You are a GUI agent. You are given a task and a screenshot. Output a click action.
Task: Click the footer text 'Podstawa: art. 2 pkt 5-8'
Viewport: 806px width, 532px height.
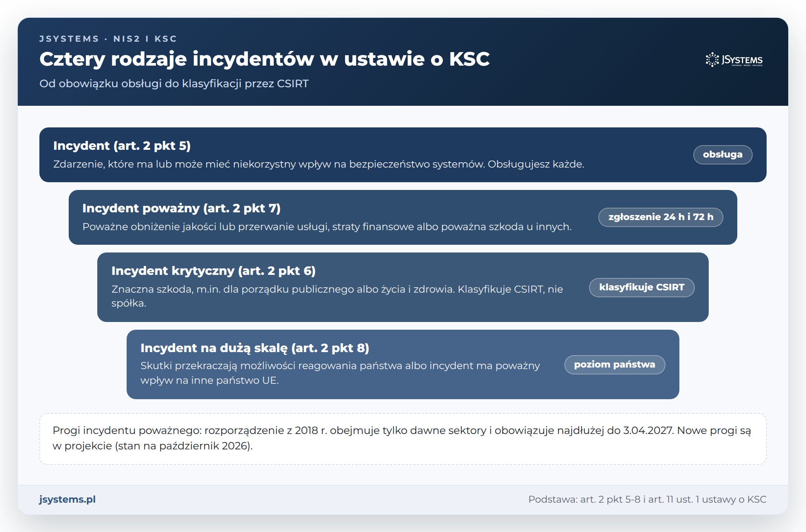click(x=647, y=499)
